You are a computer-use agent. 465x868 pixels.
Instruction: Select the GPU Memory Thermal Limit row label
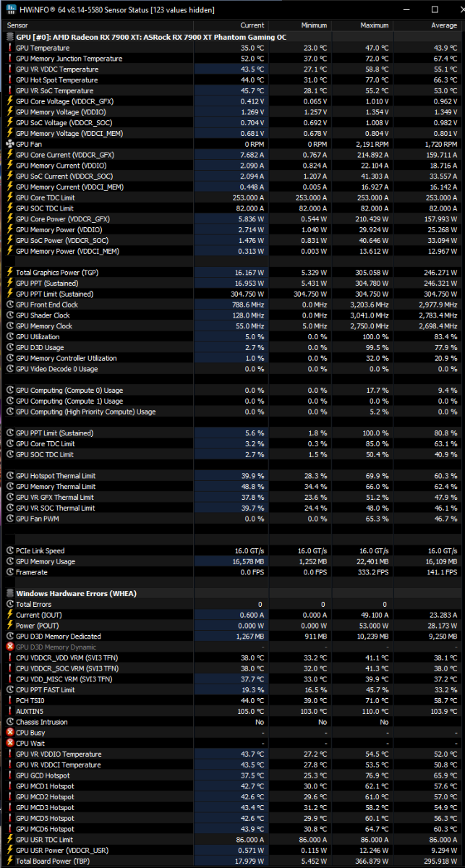click(56, 487)
